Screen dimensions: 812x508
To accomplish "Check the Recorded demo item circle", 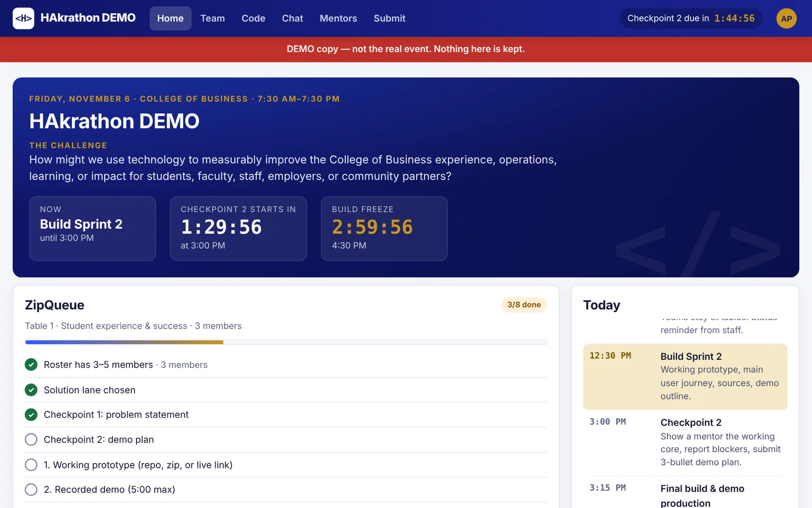I will (x=31, y=489).
